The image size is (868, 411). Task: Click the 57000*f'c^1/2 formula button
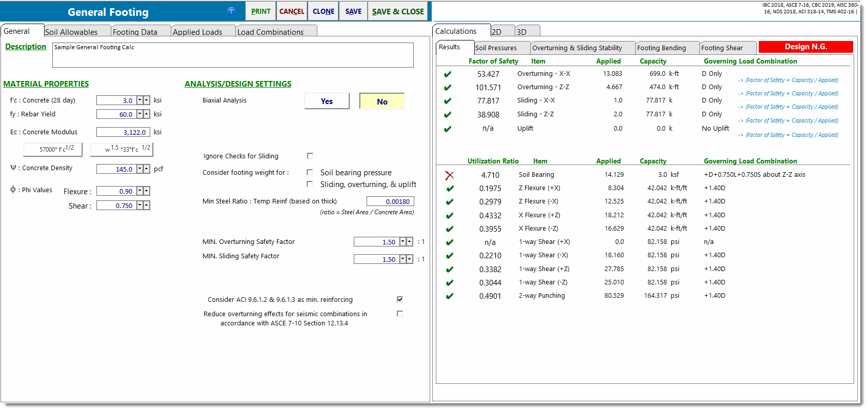[53, 149]
